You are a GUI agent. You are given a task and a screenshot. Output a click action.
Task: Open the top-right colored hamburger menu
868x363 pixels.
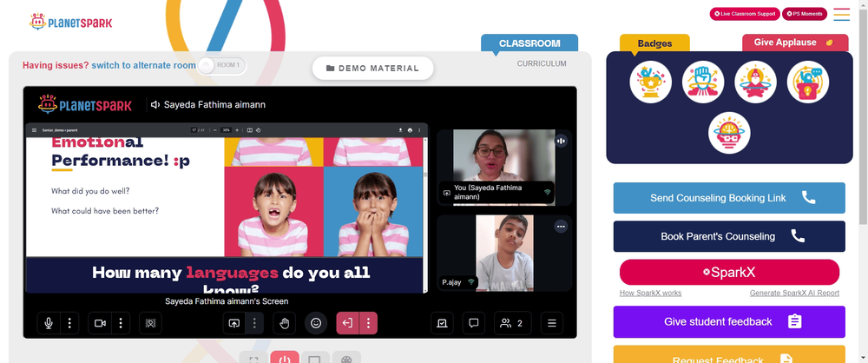(x=841, y=14)
